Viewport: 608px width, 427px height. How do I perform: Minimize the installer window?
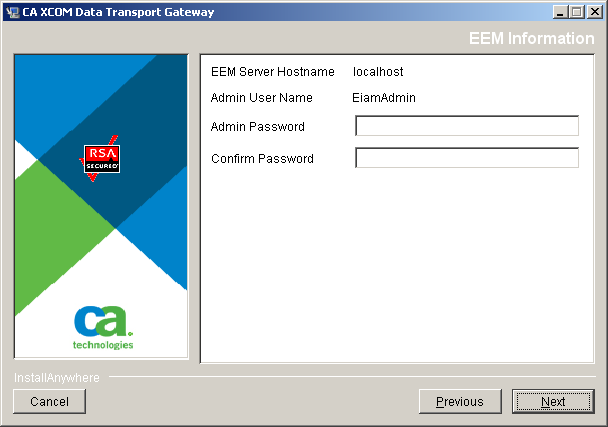[560, 12]
